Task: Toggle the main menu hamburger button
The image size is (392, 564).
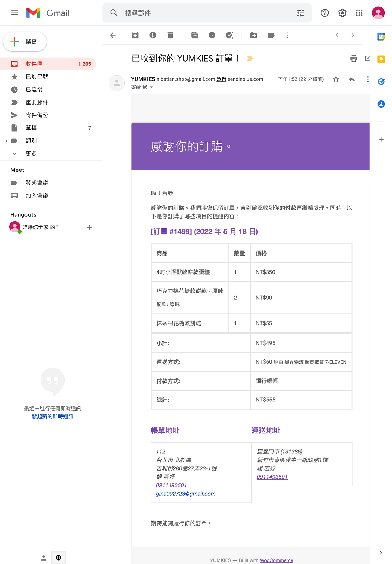Action: click(14, 13)
